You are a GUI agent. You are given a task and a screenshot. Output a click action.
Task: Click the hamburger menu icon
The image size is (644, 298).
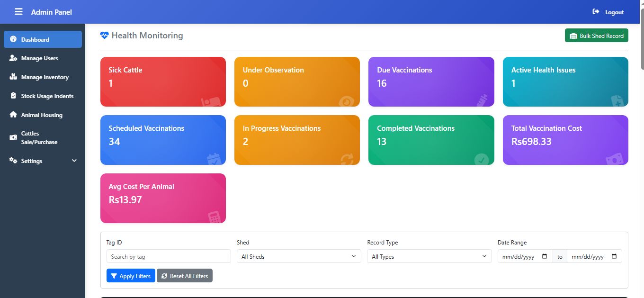[x=18, y=12]
